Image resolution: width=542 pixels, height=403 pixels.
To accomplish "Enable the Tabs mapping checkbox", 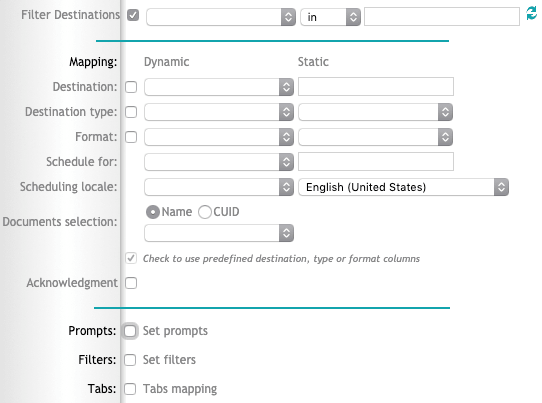I will (130, 389).
